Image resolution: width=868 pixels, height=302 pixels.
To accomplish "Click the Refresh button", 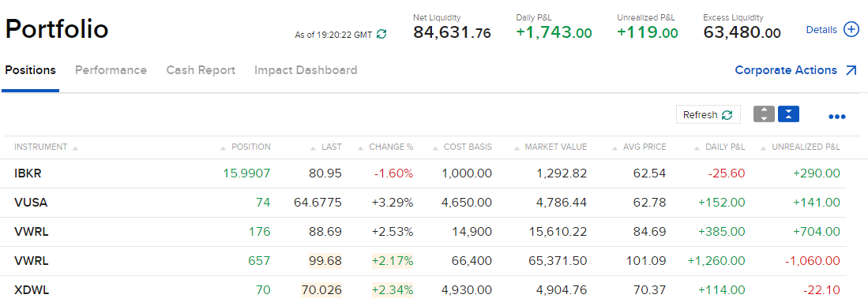I will click(708, 115).
